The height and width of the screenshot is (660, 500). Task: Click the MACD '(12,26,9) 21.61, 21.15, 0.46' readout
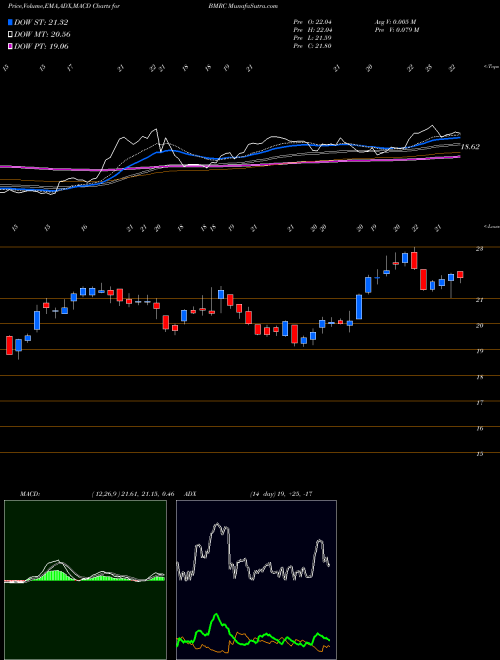(x=133, y=494)
